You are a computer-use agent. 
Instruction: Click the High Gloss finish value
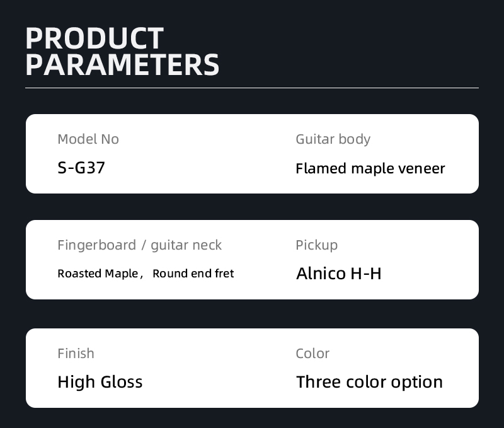100,382
